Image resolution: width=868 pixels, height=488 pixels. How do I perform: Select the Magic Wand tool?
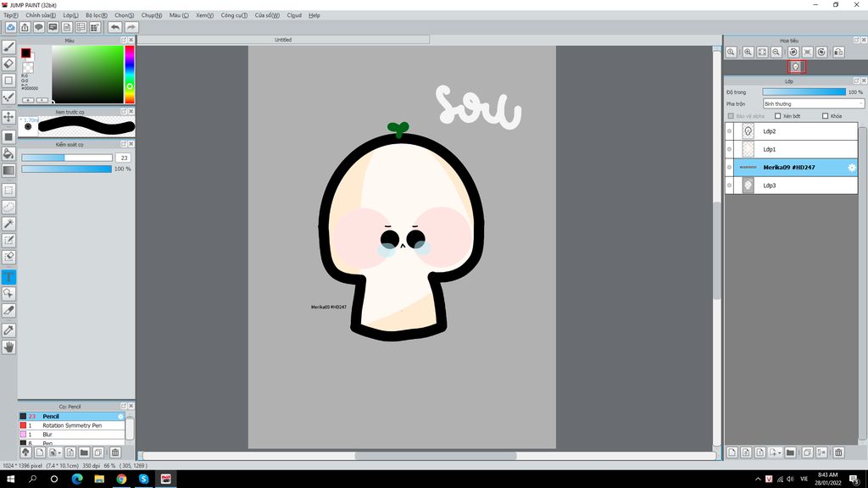point(8,224)
